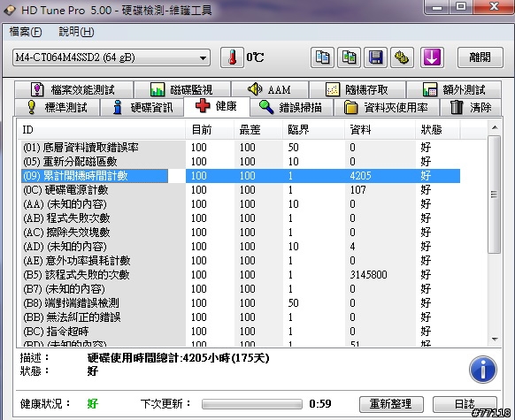This screenshot has width=515, height=420.
Task: Click the 目前 column header
Action: coord(210,130)
